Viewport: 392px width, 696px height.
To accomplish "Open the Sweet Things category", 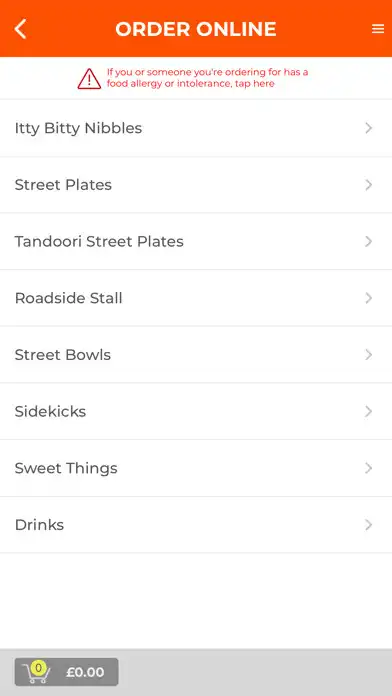I will point(196,468).
